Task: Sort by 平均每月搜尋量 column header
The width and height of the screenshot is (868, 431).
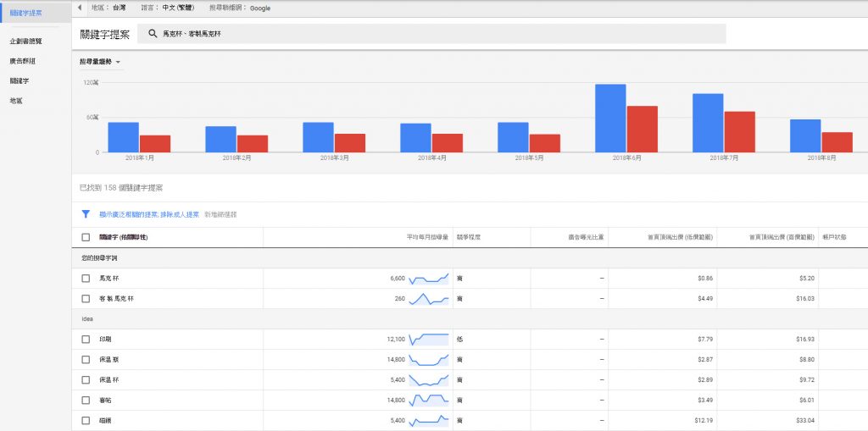Action: coord(427,237)
